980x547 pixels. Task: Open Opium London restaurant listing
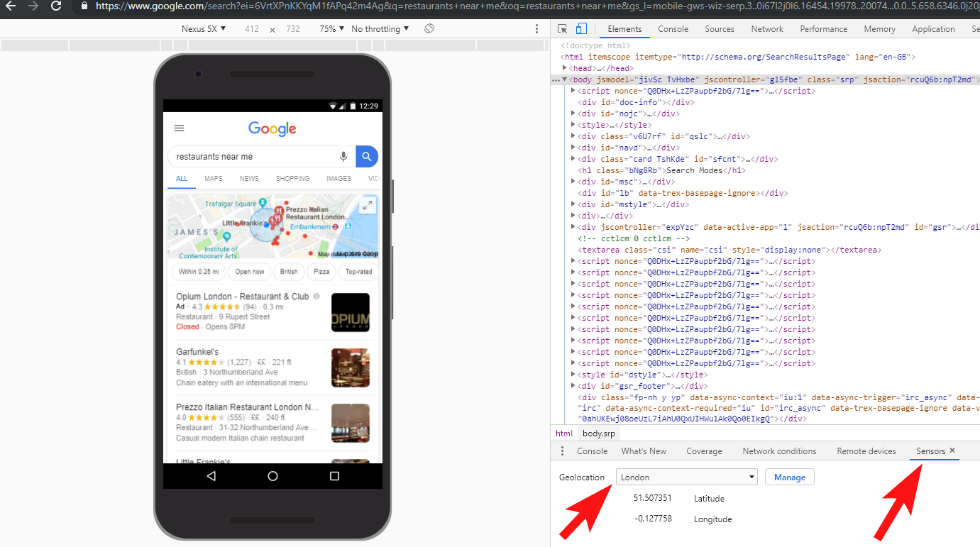click(243, 297)
